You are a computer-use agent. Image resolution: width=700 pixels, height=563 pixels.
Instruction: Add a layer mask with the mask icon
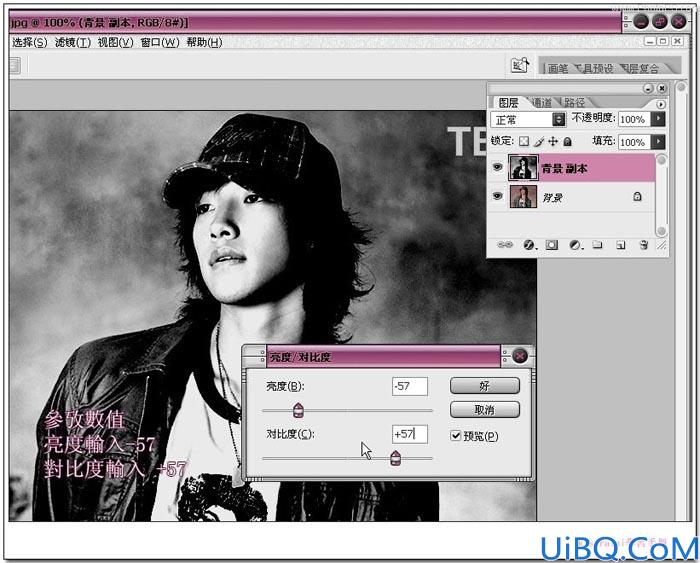[552, 245]
